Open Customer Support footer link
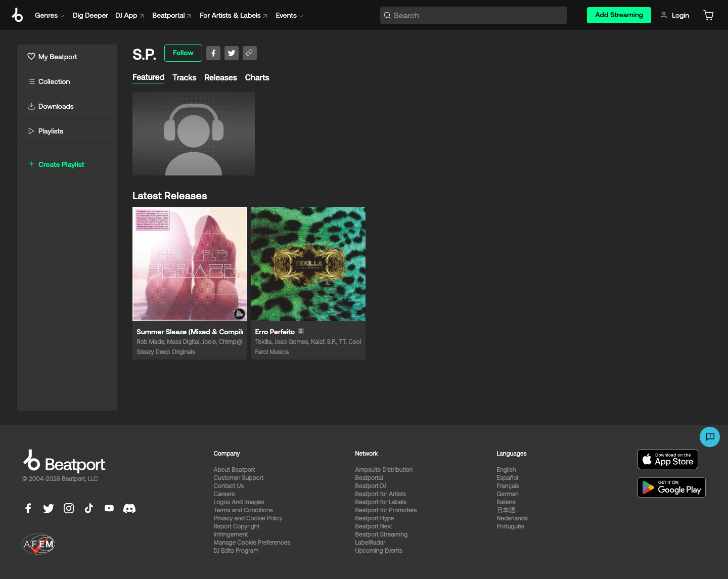 pyautogui.click(x=239, y=478)
